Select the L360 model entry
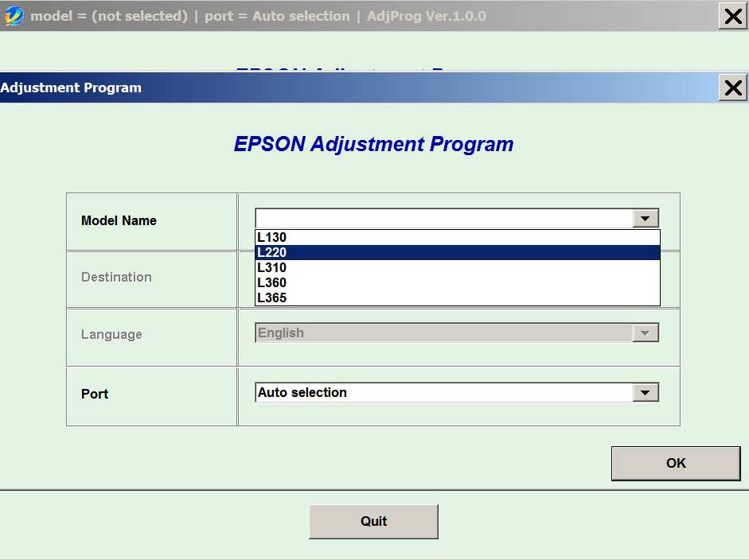749x560 pixels. point(458,282)
